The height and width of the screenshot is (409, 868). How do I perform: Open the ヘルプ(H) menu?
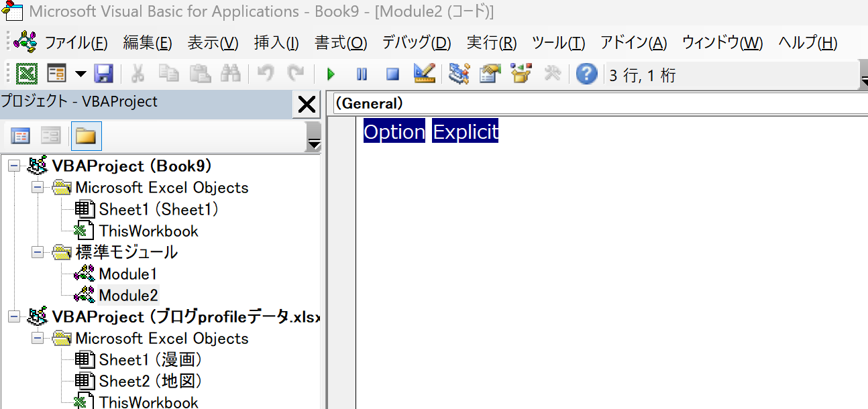tap(808, 43)
